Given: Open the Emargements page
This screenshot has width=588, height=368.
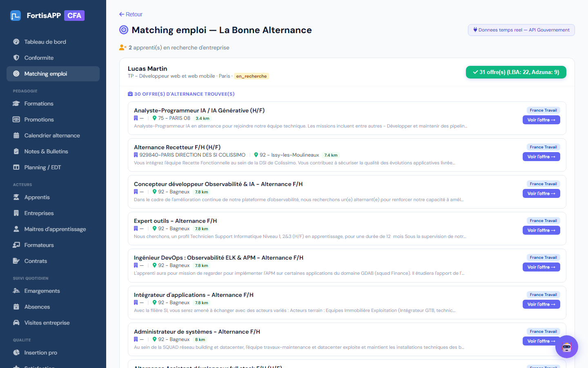Looking at the screenshot, I should point(53,291).
